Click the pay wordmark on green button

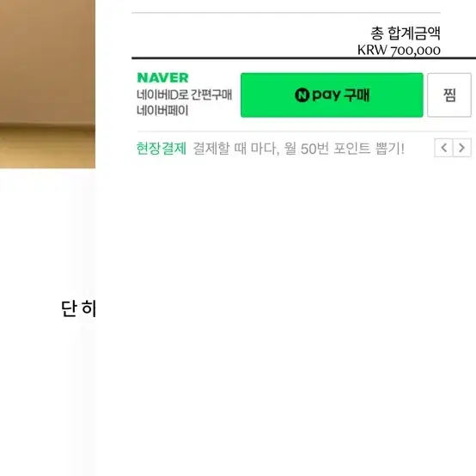coord(326,95)
